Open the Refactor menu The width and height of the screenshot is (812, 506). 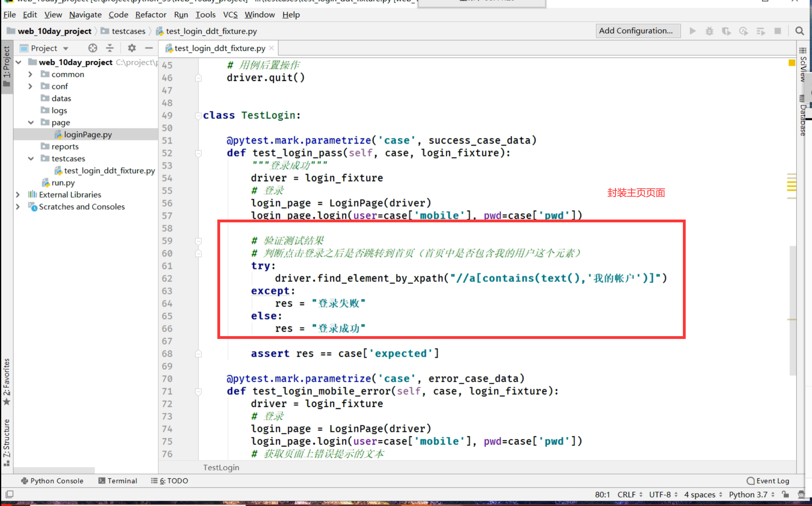tap(150, 15)
